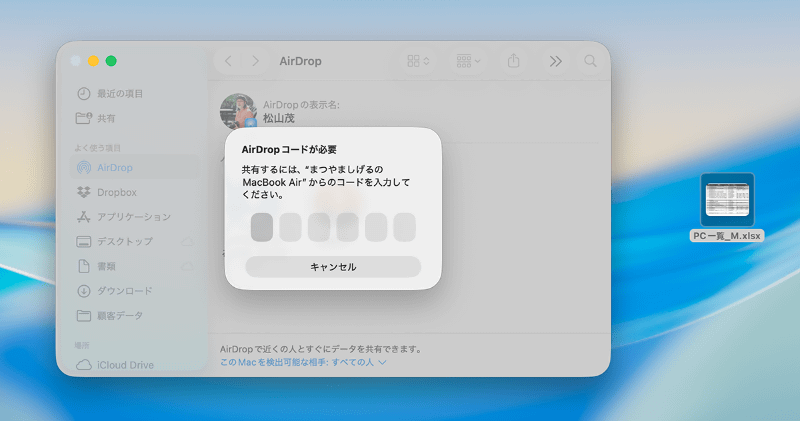Screen dimensions: 800x421
Task: Open the Finder search magnifier
Action: (x=590, y=61)
